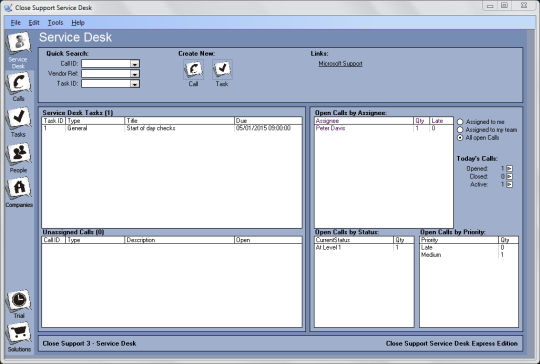This screenshot has width=540, height=364.
Task: Sort tasks by Task ID column header
Action: coord(54,121)
